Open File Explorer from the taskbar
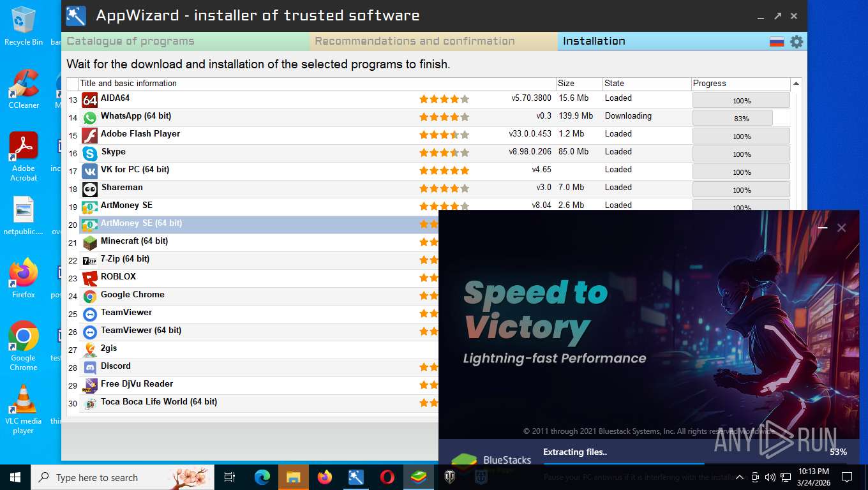Image resolution: width=868 pixels, height=490 pixels. click(x=293, y=477)
